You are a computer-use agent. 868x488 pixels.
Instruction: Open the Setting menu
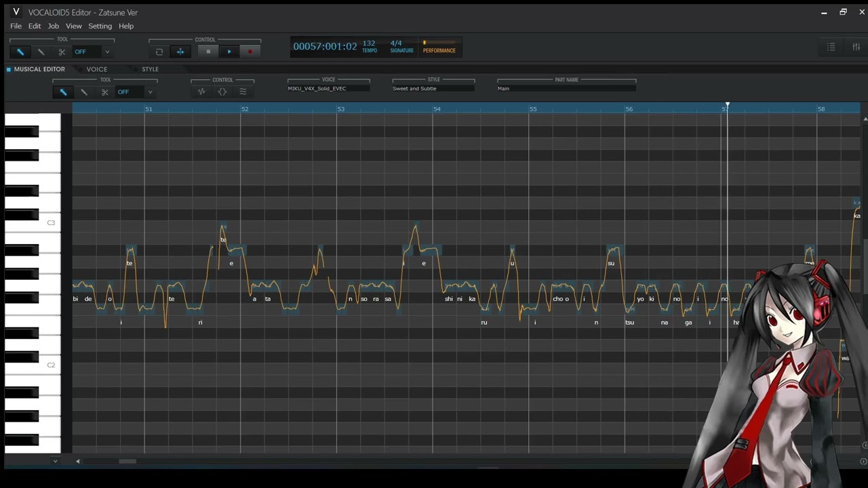[x=100, y=26]
